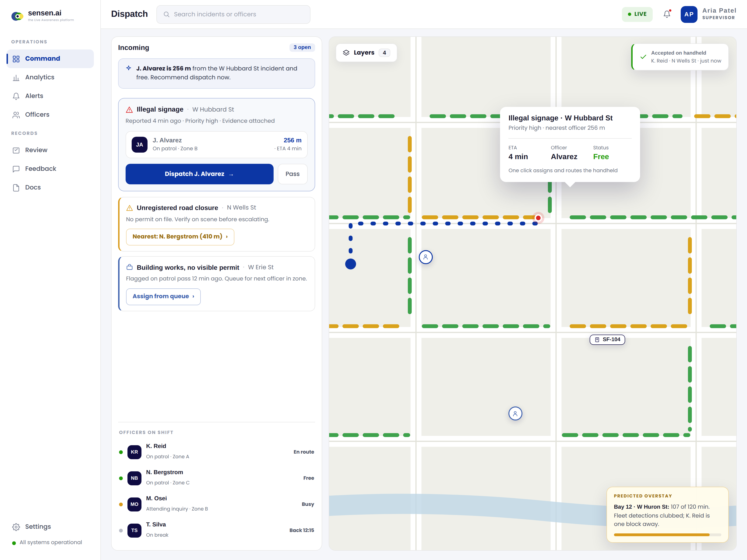This screenshot has width=747, height=560.
Task: Click the SF-104 map tag
Action: point(607,339)
